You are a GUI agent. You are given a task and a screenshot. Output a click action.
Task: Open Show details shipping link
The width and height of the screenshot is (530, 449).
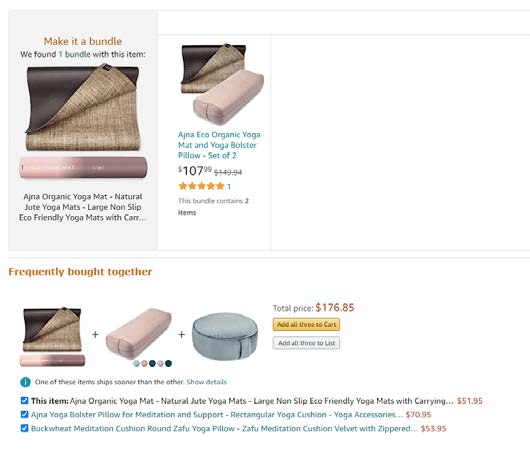(x=207, y=382)
